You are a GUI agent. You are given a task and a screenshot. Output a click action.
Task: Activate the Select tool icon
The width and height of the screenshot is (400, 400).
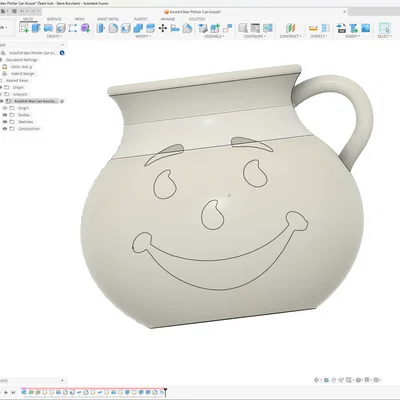pos(384,28)
